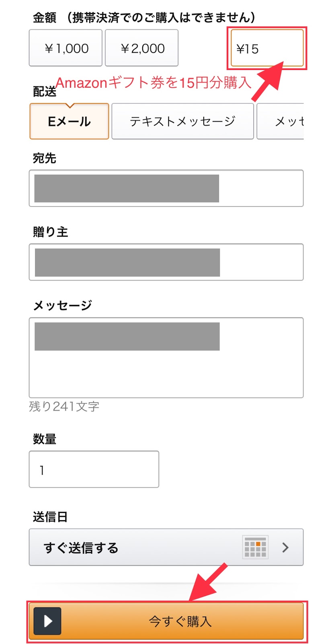Choose Eメール delivery method
Image resolution: width=336 pixels, height=644 pixels.
(69, 121)
